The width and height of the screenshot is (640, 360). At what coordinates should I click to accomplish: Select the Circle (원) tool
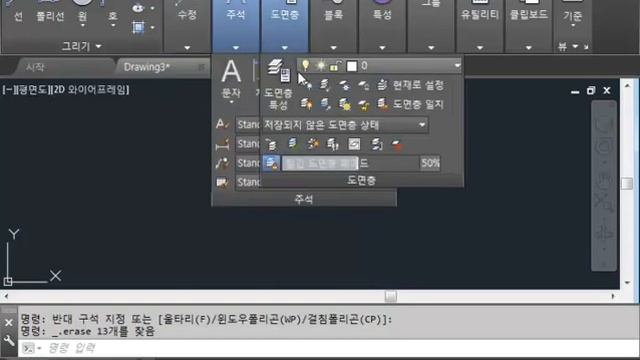click(82, 10)
